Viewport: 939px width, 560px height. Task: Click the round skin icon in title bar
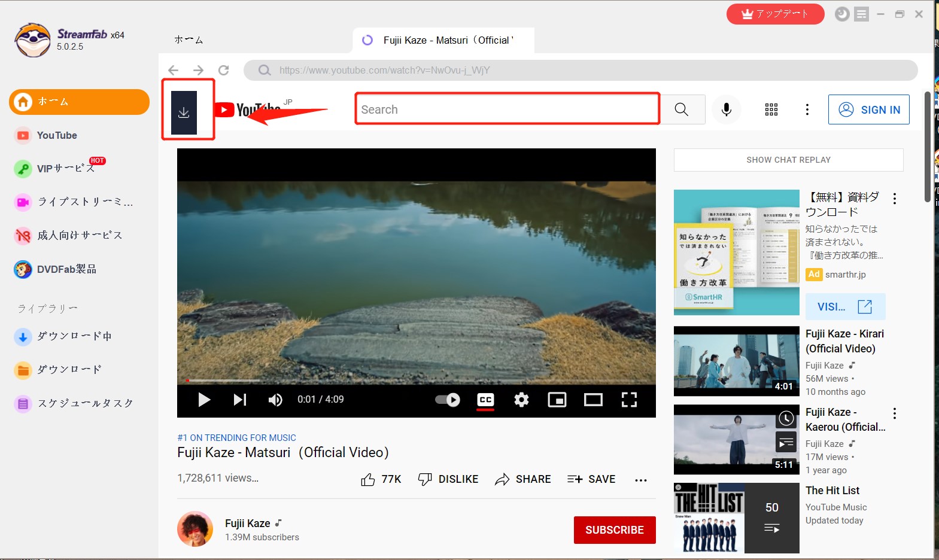(842, 14)
